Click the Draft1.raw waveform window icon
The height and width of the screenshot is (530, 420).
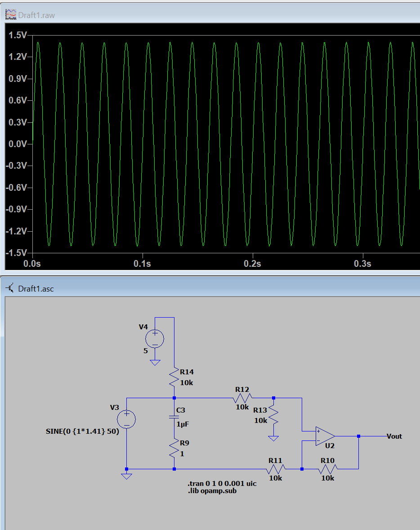[x=11, y=14]
